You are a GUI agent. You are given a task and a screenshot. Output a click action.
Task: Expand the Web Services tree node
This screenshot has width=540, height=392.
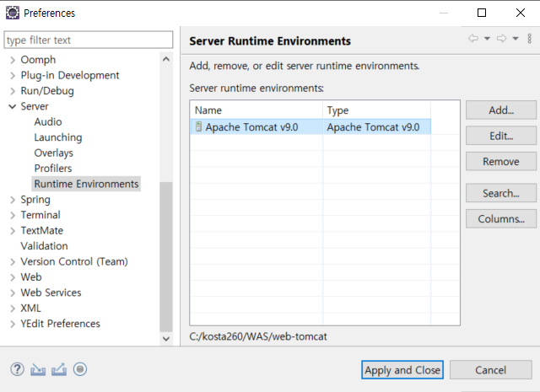point(13,293)
